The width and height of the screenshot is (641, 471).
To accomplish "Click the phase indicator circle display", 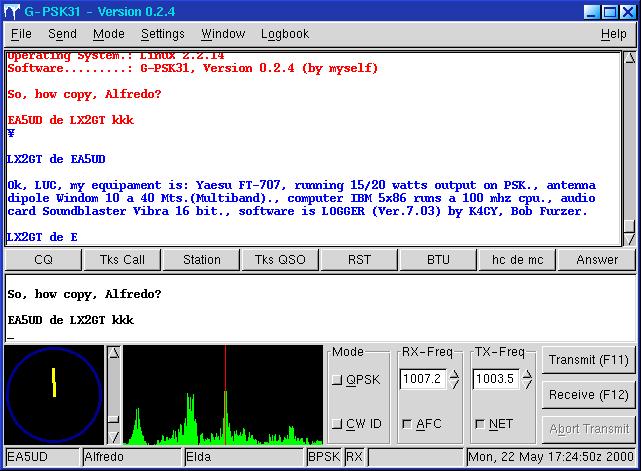I will tap(54, 395).
